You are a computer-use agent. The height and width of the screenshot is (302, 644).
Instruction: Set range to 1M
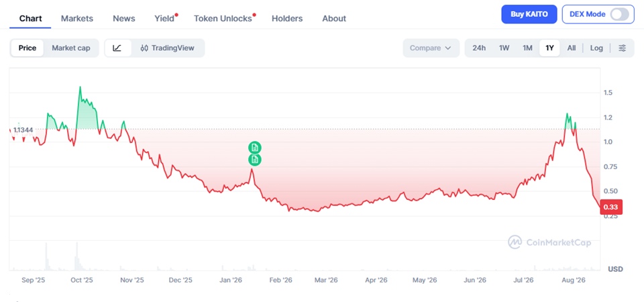pyautogui.click(x=527, y=48)
